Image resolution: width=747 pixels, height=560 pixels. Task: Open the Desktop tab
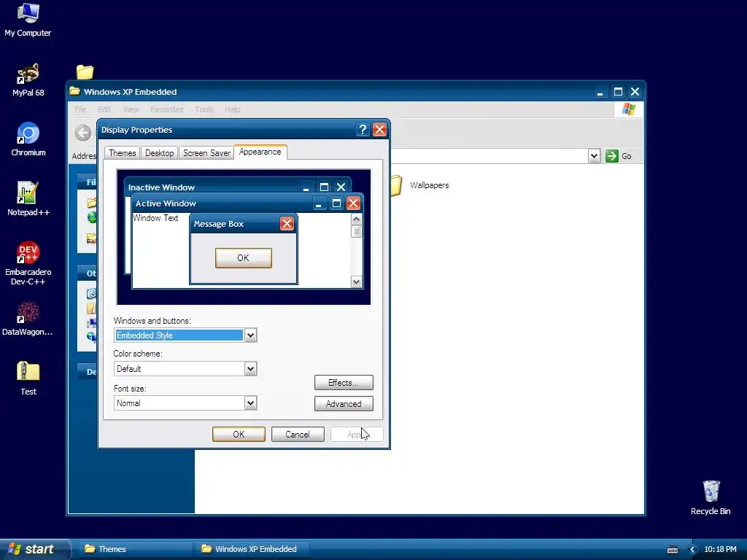pos(160,153)
